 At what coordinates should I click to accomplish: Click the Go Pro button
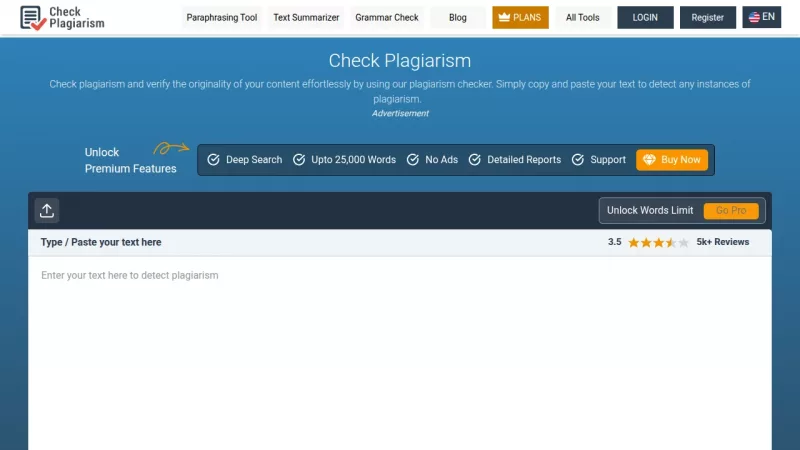click(x=731, y=211)
